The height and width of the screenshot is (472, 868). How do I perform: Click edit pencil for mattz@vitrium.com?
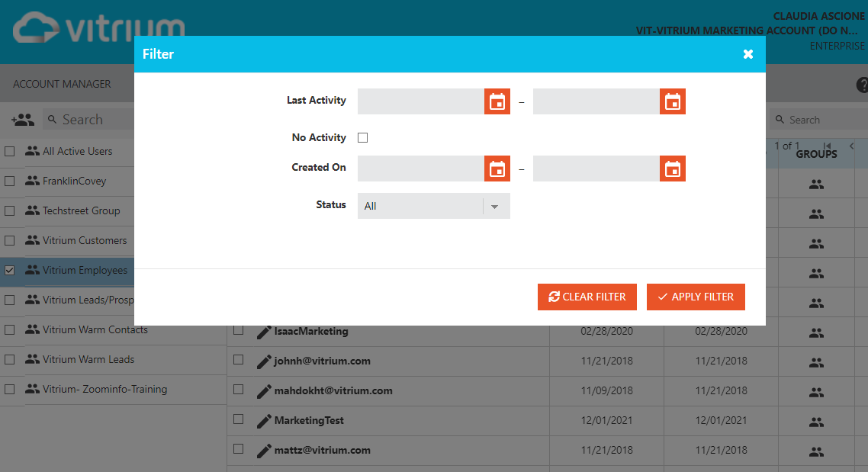pyautogui.click(x=264, y=451)
